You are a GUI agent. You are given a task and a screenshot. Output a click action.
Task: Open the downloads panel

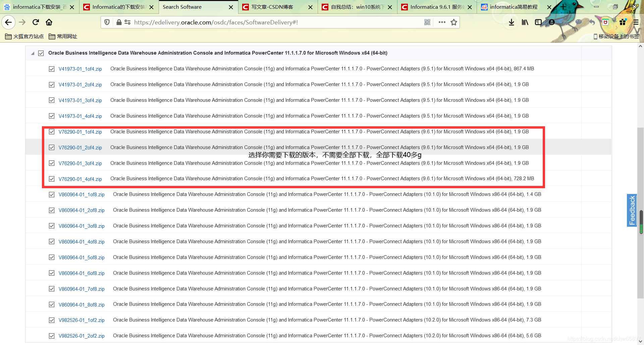coord(511,22)
